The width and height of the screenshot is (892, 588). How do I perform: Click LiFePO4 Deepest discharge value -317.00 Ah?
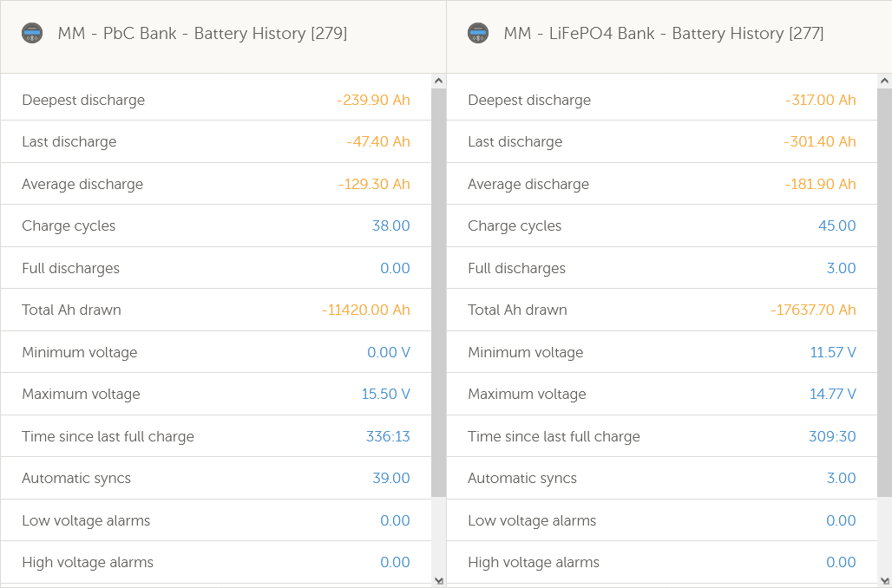[820, 100]
